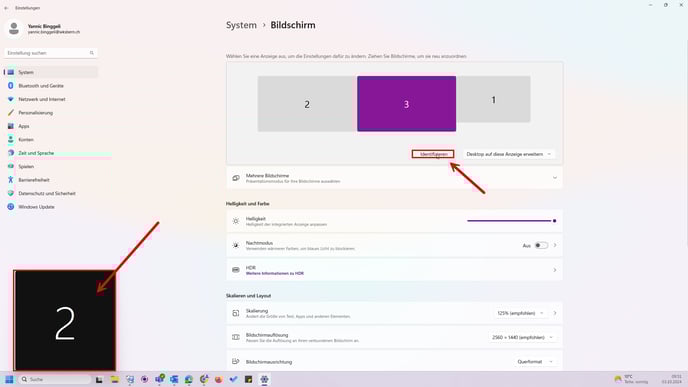
Task: Select display 2 in arrangement
Action: pyautogui.click(x=307, y=104)
